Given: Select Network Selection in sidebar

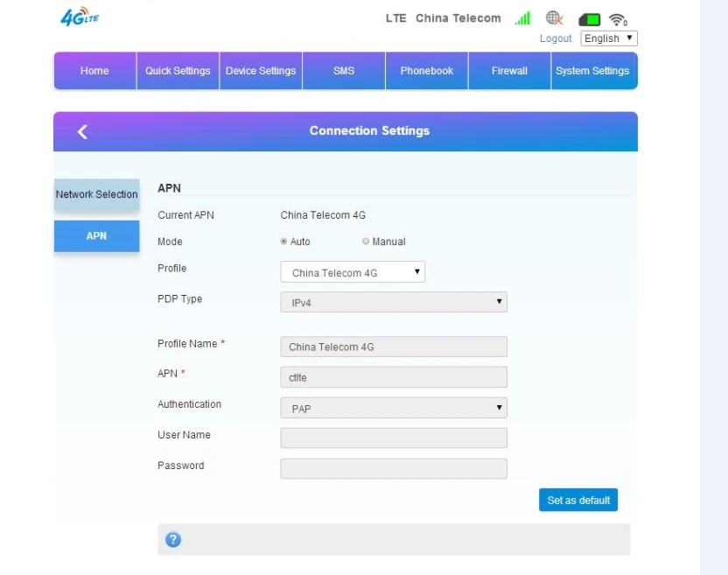Looking at the screenshot, I should pos(96,194).
